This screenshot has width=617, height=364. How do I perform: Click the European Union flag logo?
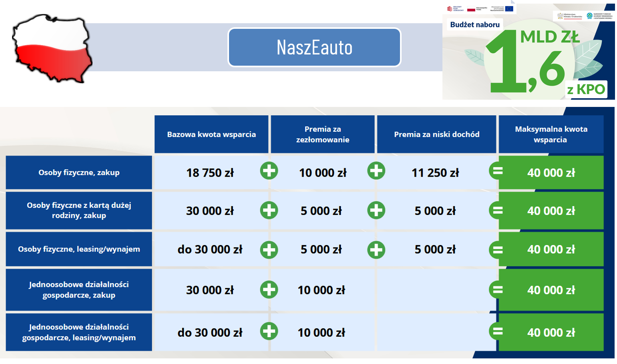(x=509, y=9)
